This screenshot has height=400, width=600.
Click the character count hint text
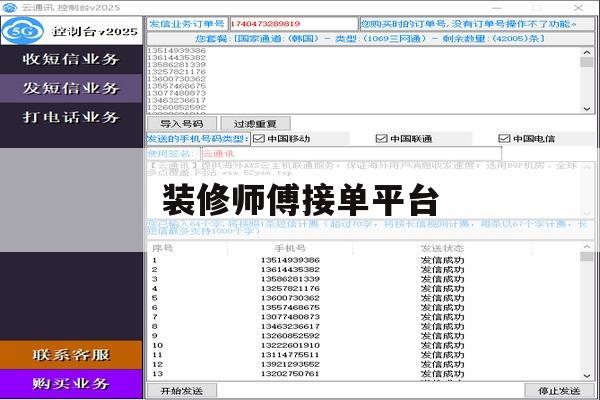pyautogui.click(x=367, y=227)
